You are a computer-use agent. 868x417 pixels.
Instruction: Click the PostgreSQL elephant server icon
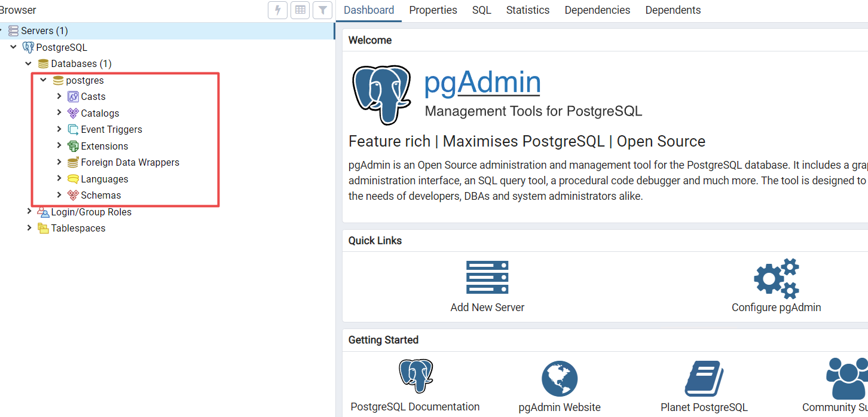(x=28, y=47)
